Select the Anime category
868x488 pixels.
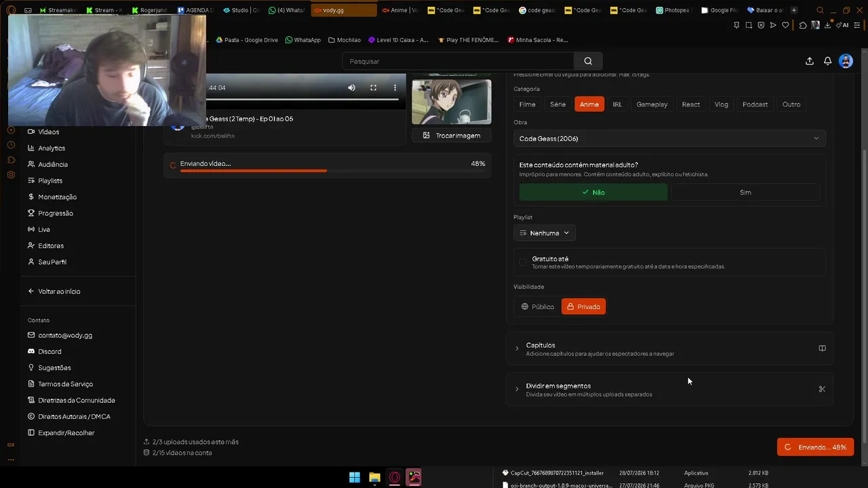589,104
